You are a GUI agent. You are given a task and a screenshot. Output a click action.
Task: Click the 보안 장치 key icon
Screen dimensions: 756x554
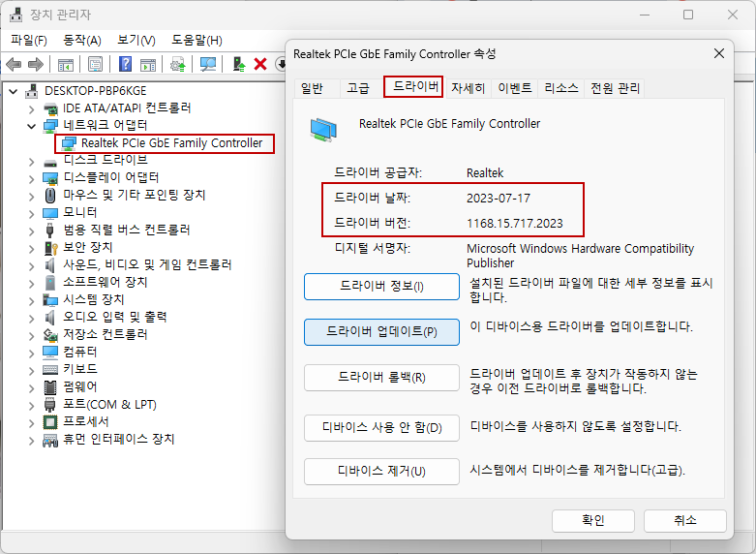50,248
